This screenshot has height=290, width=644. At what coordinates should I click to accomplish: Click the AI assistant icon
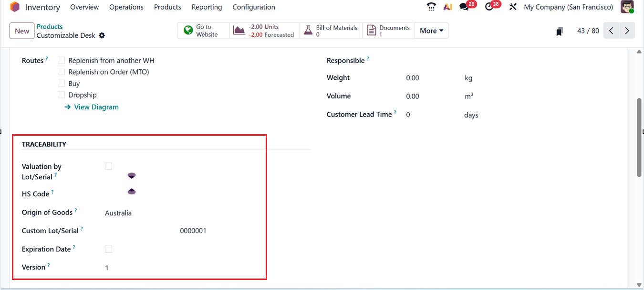point(447,7)
